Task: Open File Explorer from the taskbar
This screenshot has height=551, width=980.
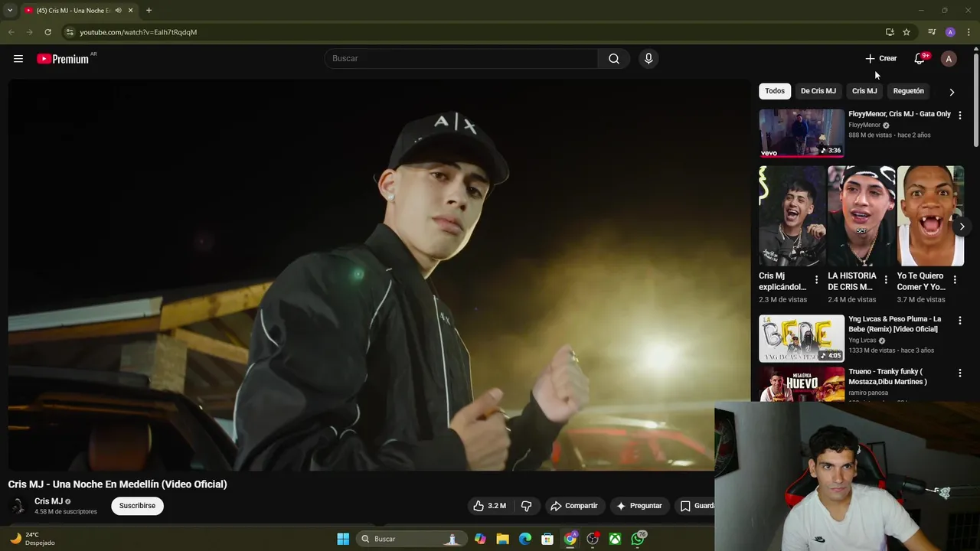Action: 502,539
